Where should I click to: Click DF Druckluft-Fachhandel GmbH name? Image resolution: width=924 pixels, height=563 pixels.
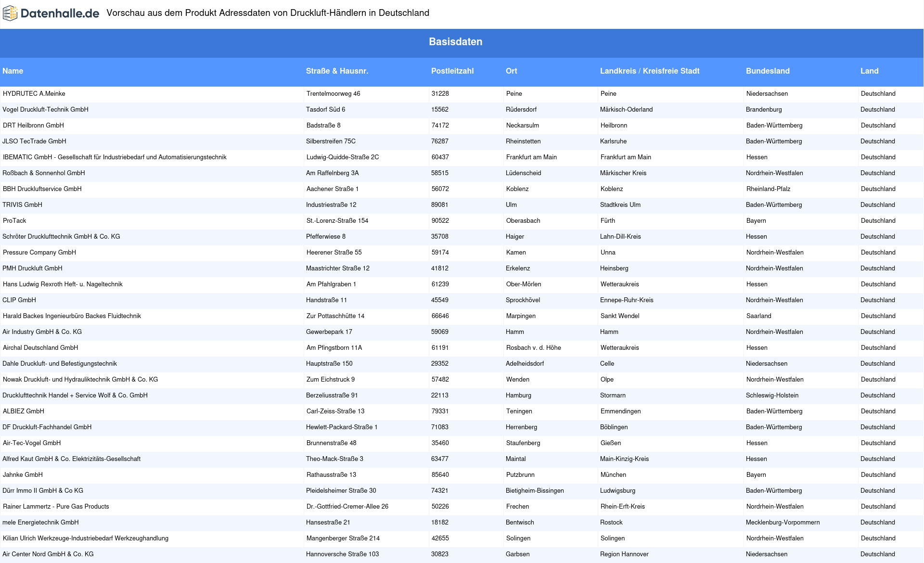tap(47, 427)
